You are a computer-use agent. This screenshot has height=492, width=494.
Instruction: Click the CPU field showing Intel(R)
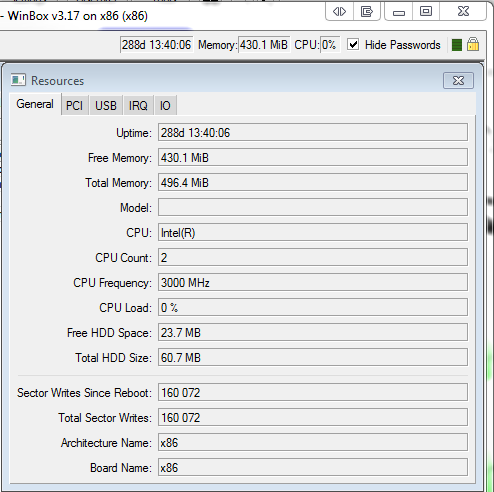coord(313,232)
